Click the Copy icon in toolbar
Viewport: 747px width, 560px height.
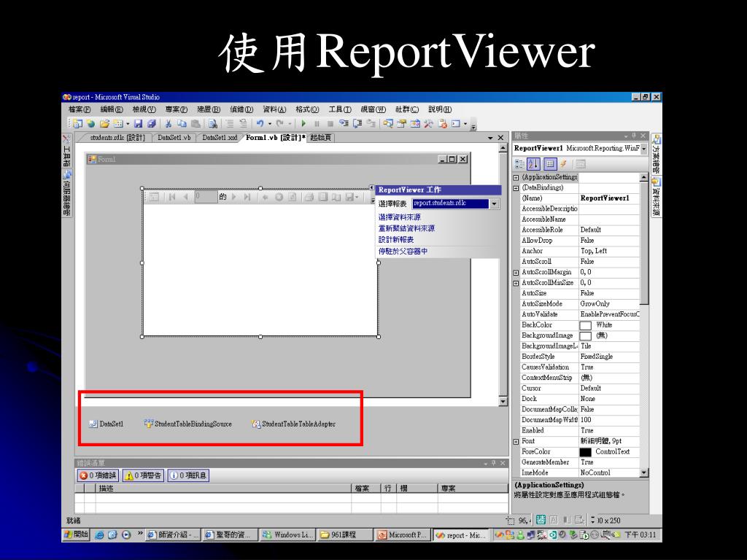[x=182, y=124]
